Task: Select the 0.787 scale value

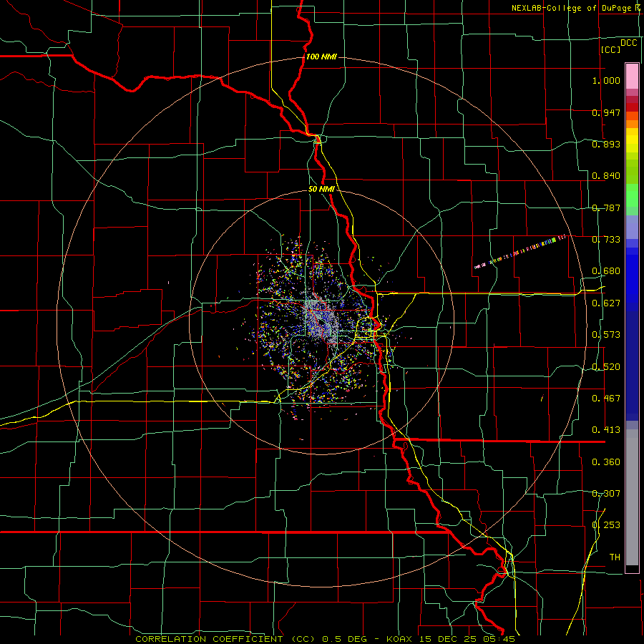Action: 606,208
